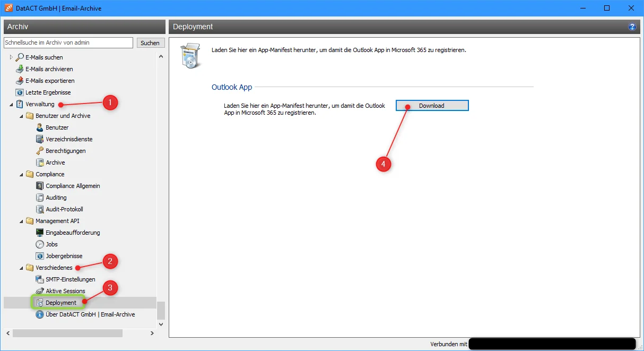644x351 pixels.
Task: Collapse the Verschiedenes folder node
Action: point(21,268)
